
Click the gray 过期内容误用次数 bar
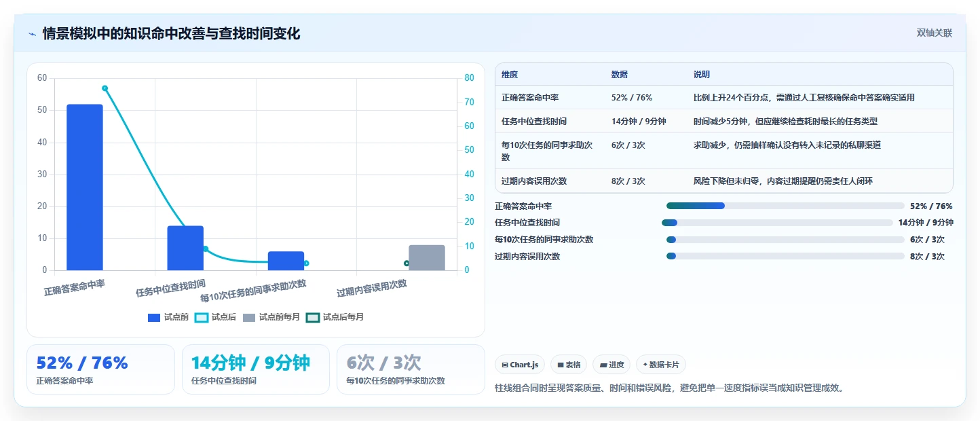[x=427, y=257]
